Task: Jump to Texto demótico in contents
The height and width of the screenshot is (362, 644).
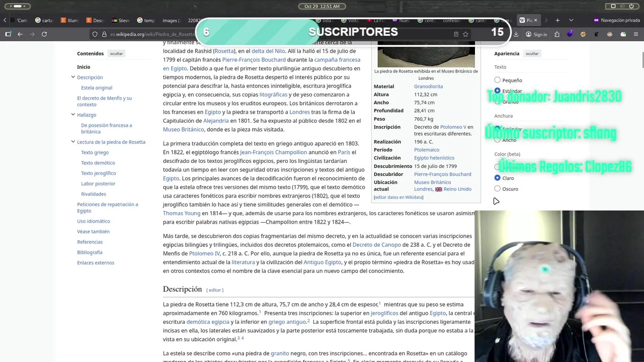Action: pyautogui.click(x=98, y=163)
